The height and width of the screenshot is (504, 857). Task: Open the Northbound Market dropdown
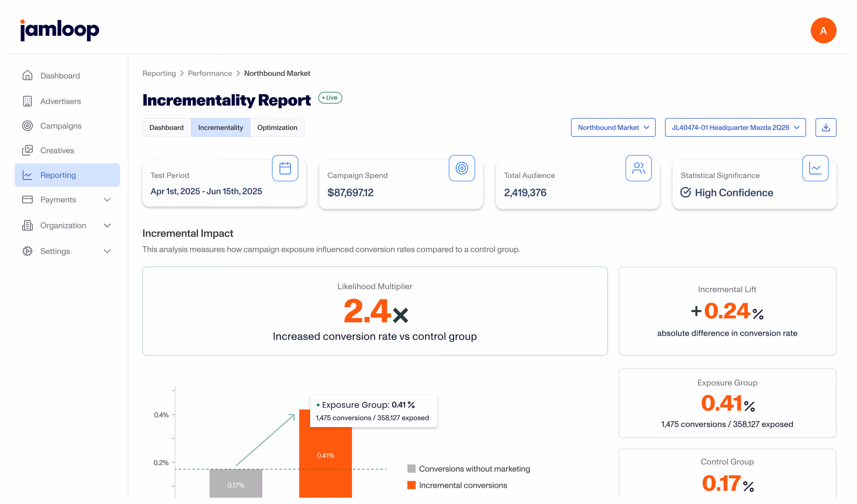[x=613, y=127]
